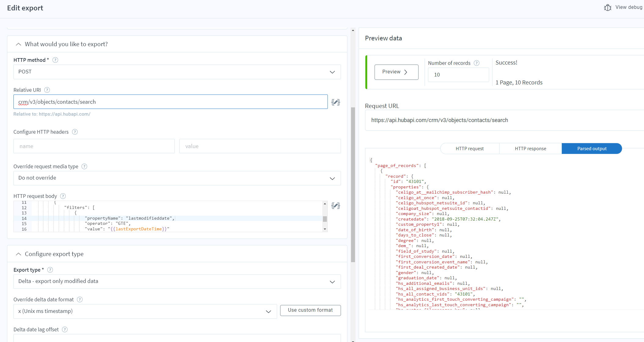Screen dimensions: 644x342
Task: Switch to the HTTP request tab
Action: [470, 149]
